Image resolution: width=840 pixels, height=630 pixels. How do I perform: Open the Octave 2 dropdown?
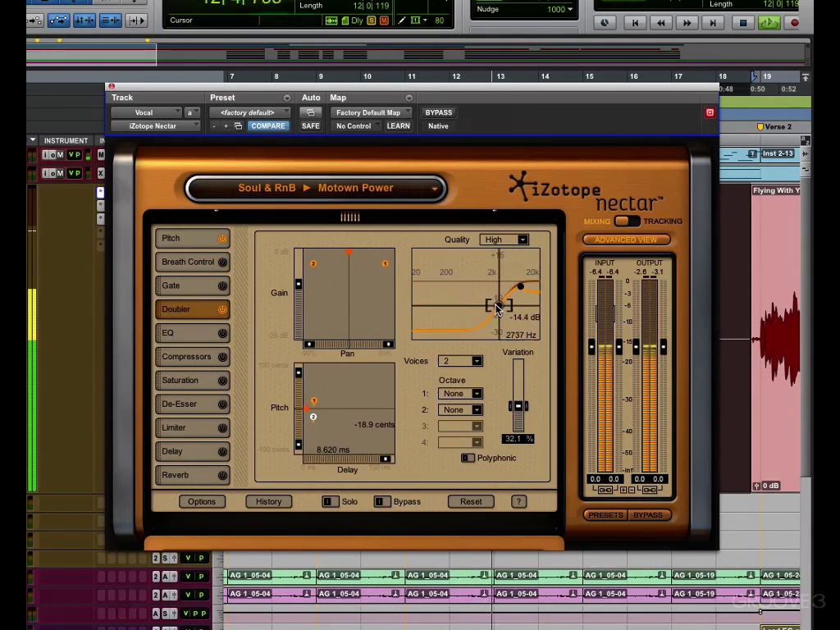point(460,410)
